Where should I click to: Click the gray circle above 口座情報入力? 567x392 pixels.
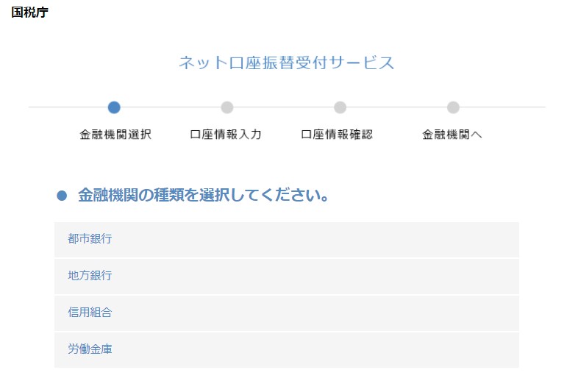pyautogui.click(x=227, y=107)
